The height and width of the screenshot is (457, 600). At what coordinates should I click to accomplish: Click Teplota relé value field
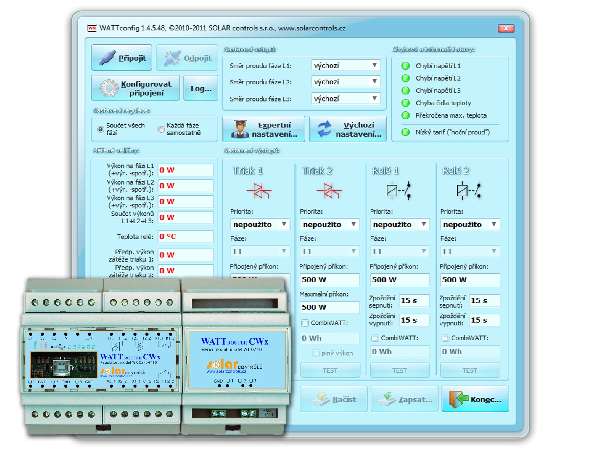185,236
